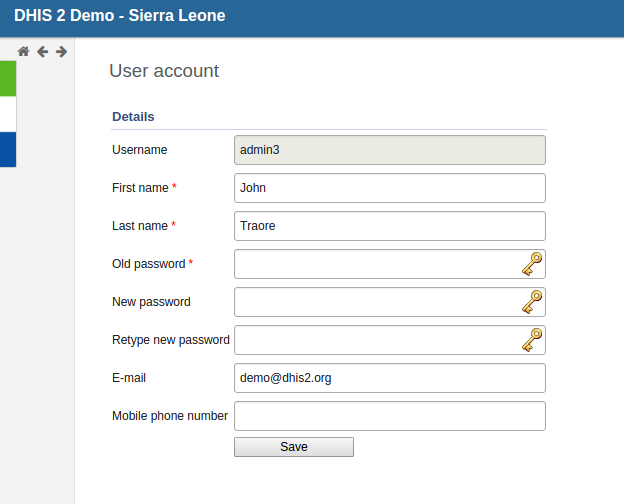Click the back arrow icon
This screenshot has height=504, width=624.
(x=42, y=51)
